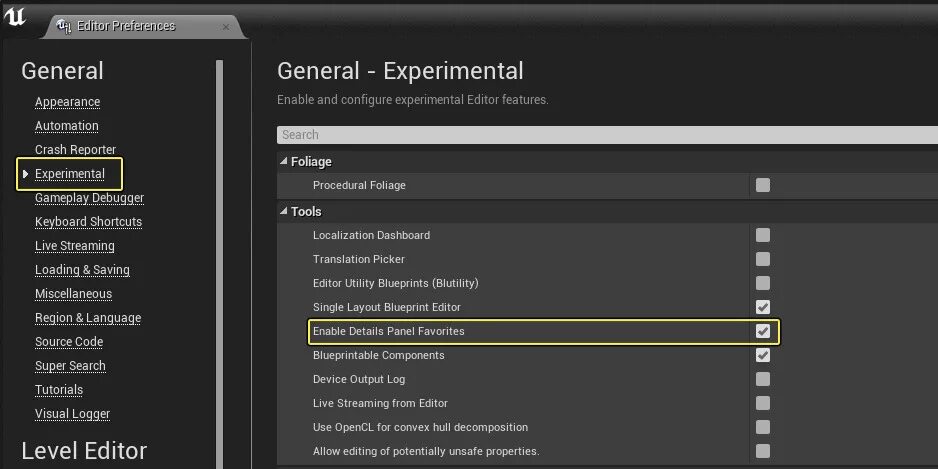Select Region & Language category
This screenshot has height=469, width=938.
coord(87,318)
